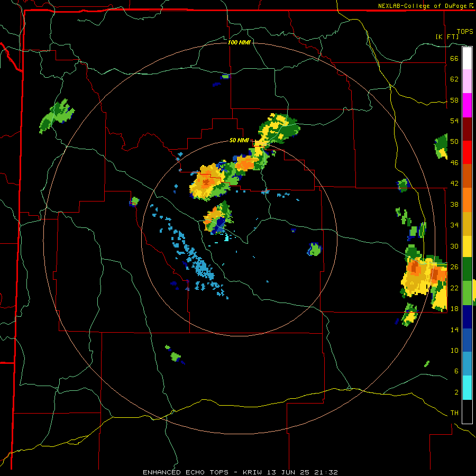The image size is (476, 476).
Task: Click the "30" legend value
Action: (454, 246)
